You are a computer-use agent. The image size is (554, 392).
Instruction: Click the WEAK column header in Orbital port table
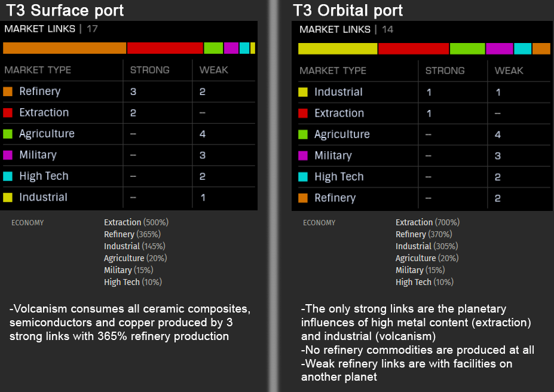[509, 71]
